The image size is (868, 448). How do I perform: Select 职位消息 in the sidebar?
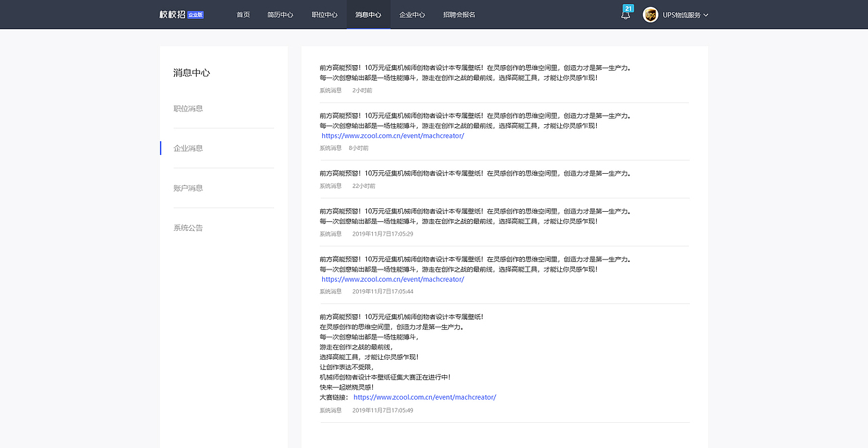coord(188,108)
